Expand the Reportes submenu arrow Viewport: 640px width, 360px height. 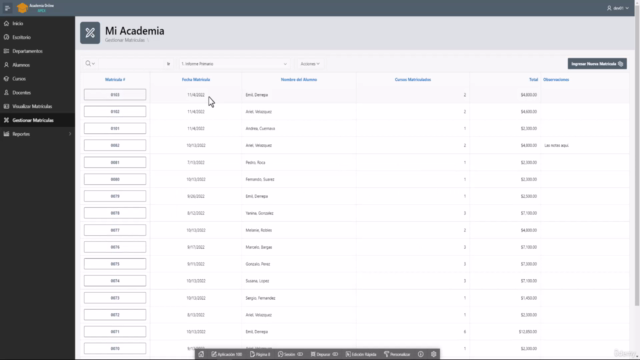pos(70,134)
